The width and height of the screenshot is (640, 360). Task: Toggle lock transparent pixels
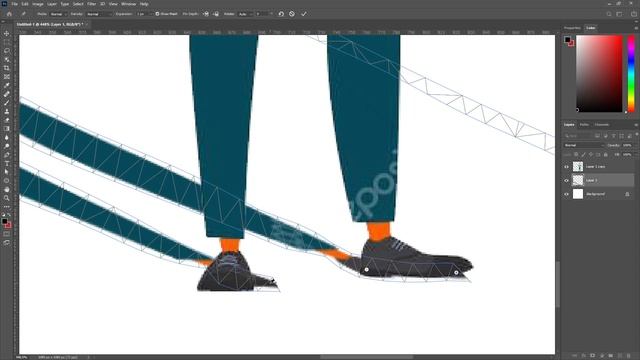[x=576, y=155]
